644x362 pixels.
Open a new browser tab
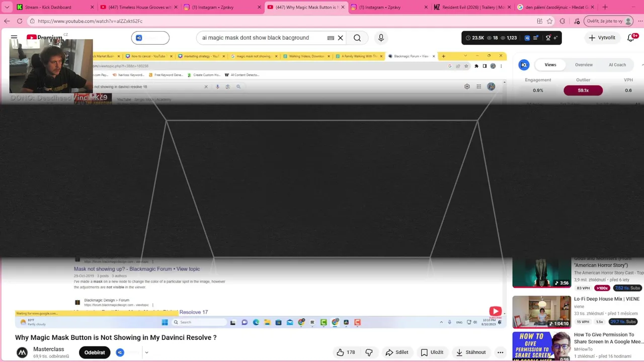[x=605, y=7]
